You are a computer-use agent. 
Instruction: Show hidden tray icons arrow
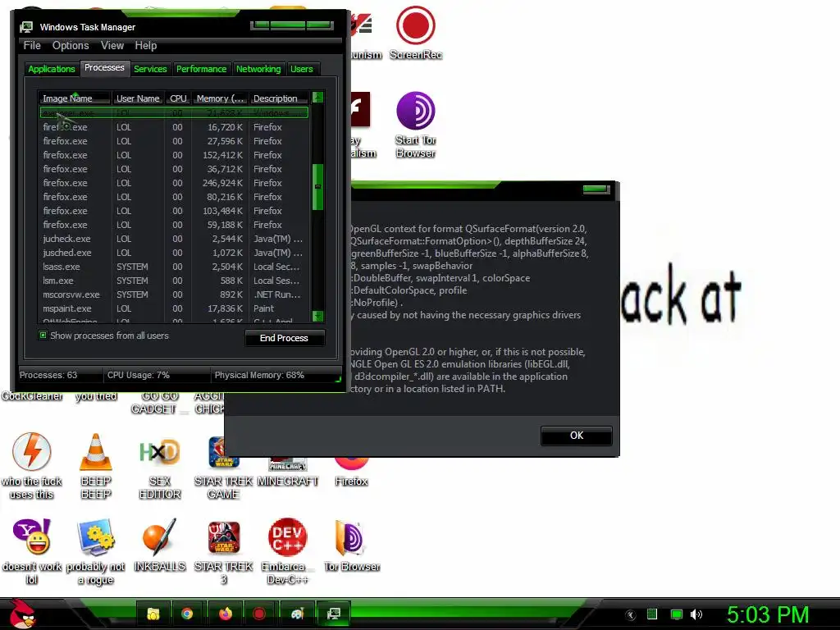click(631, 614)
